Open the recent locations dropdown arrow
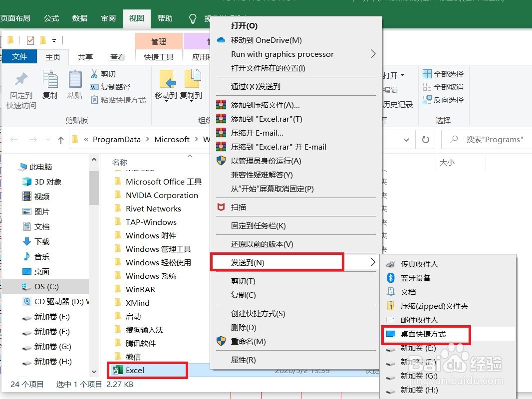Screen dimensions: 532x399 pyautogui.click(x=48, y=140)
